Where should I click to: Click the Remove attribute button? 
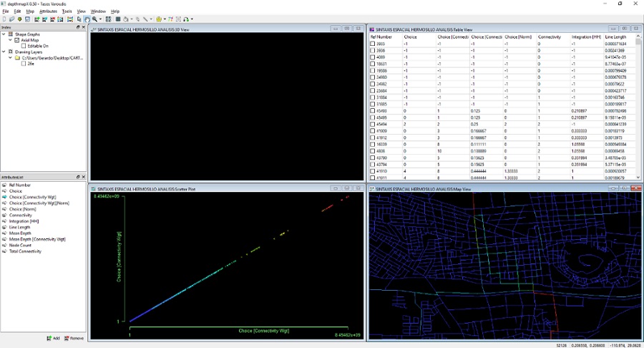(x=74, y=338)
